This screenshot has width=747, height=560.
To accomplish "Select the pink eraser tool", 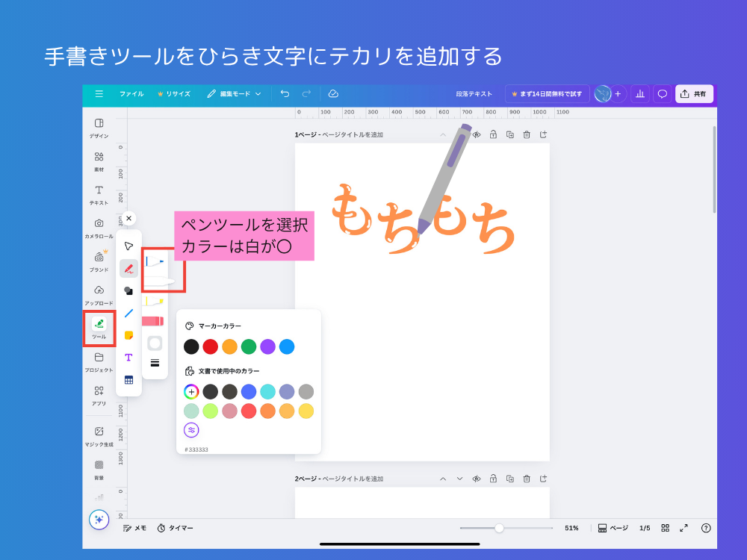I will (153, 321).
